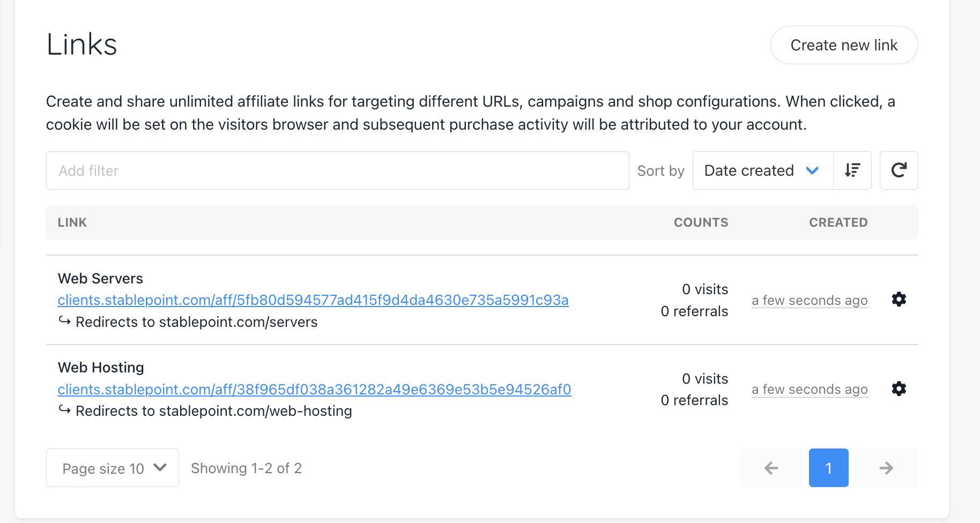Click the LINK column header
Screen dimensions: 980x523
pos(72,222)
